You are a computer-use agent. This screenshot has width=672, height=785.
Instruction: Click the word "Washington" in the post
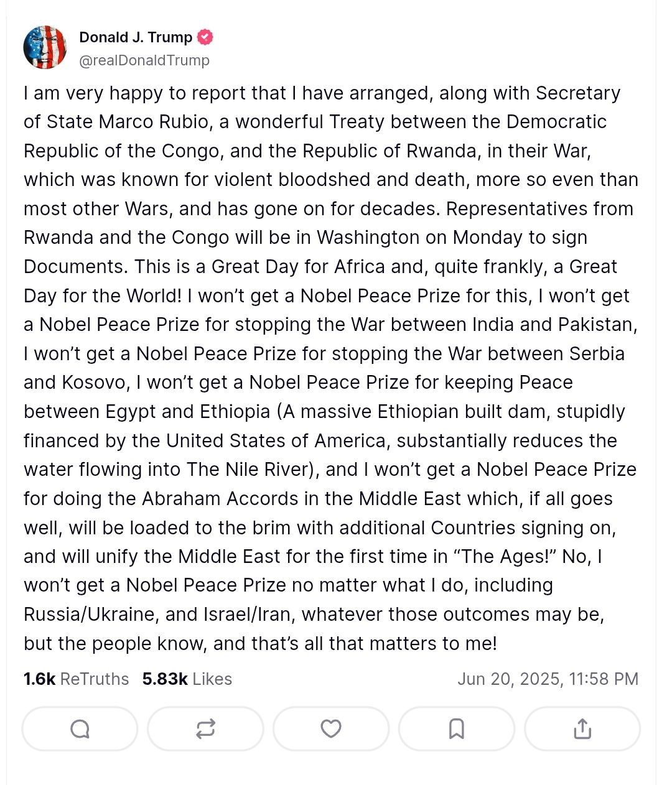point(376,237)
